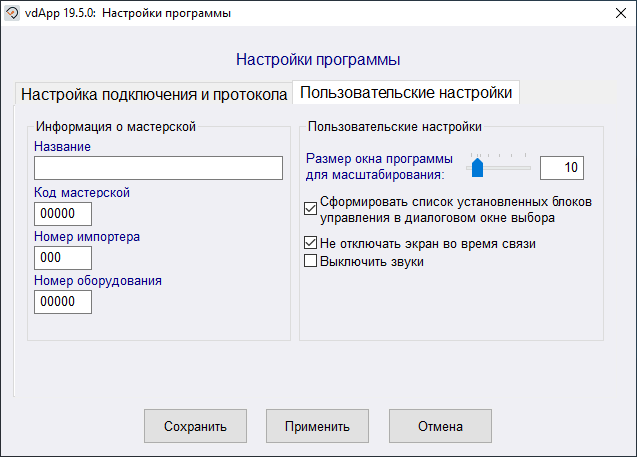The height and width of the screenshot is (457, 637).
Task: Click the Информация о мастерской group label
Action: [115, 127]
